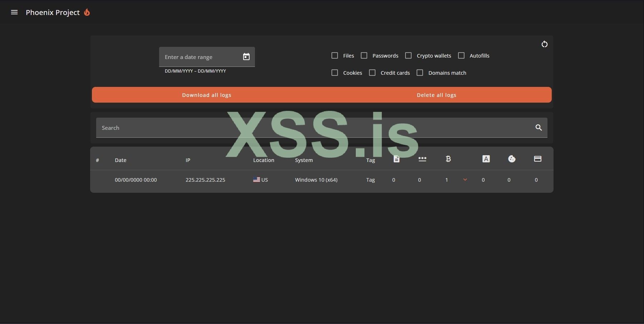Viewport: 644px width, 324px height.
Task: Click the Windows 10 (x64) system cell
Action: pos(316,180)
